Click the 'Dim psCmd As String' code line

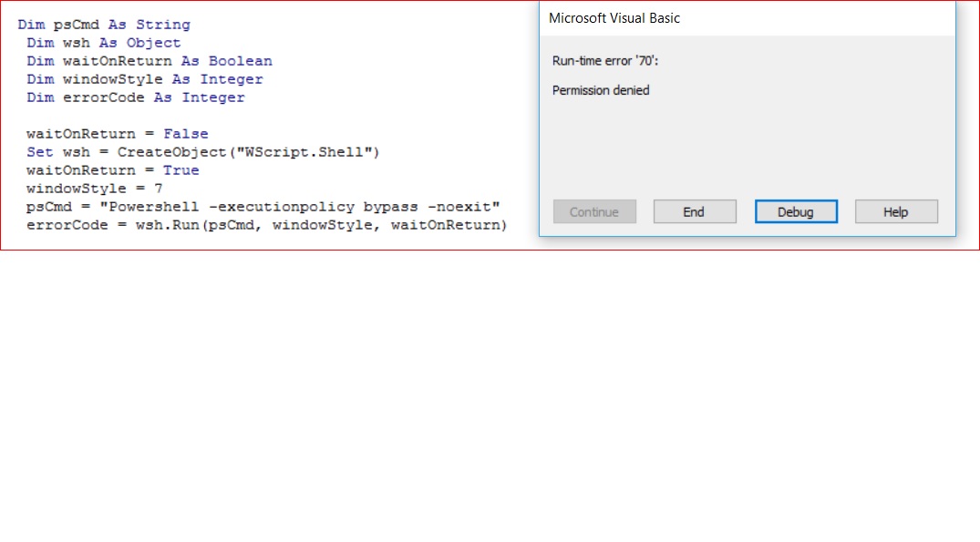104,25
